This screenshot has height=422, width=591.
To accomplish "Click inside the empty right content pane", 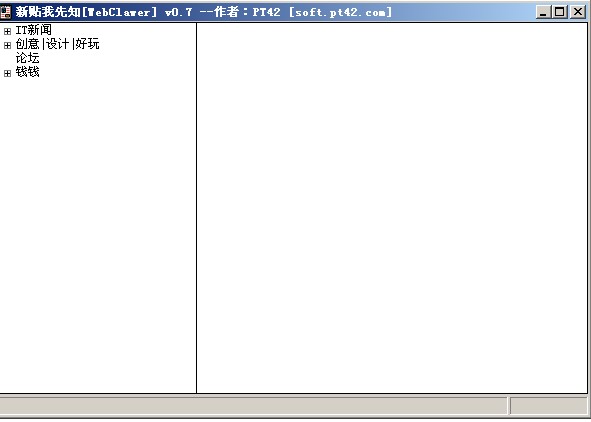I will pyautogui.click(x=392, y=208).
